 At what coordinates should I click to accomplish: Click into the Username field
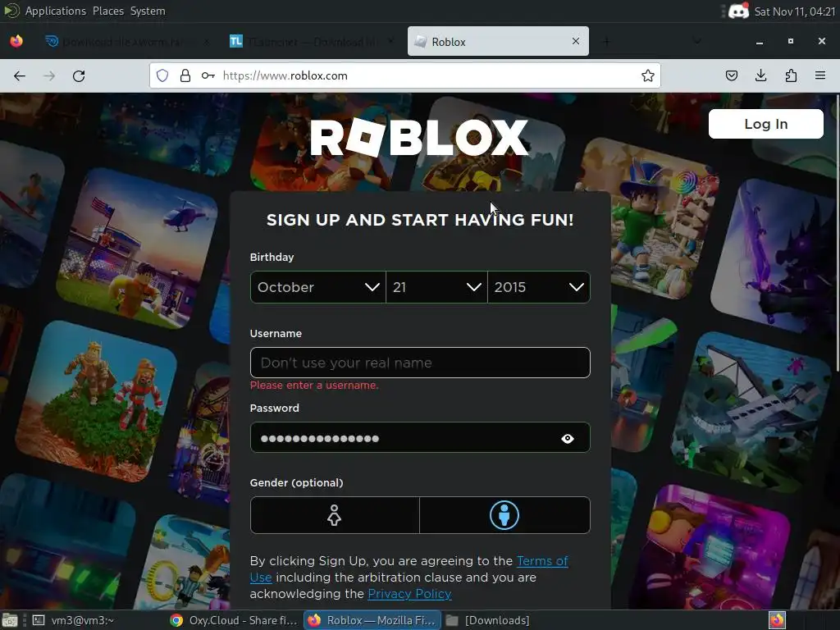(x=420, y=363)
